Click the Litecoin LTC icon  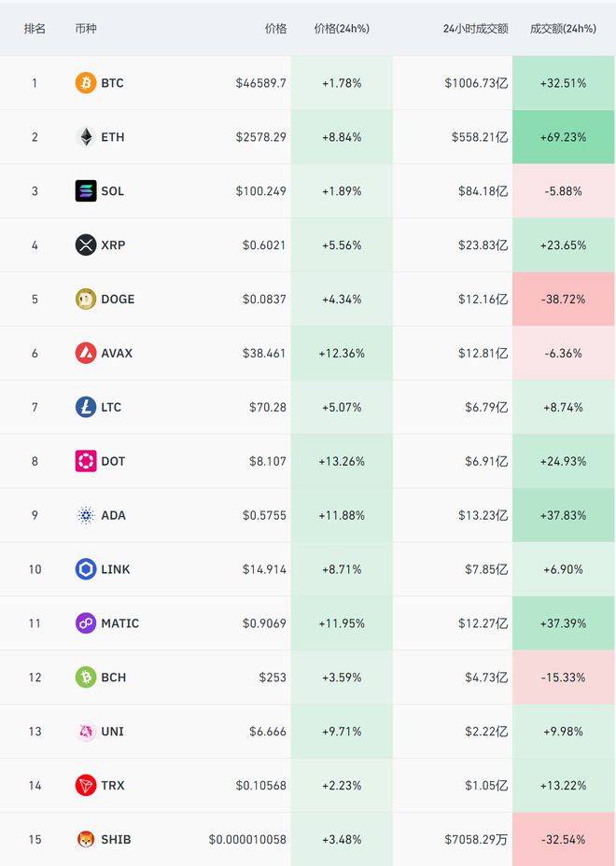[x=86, y=407]
